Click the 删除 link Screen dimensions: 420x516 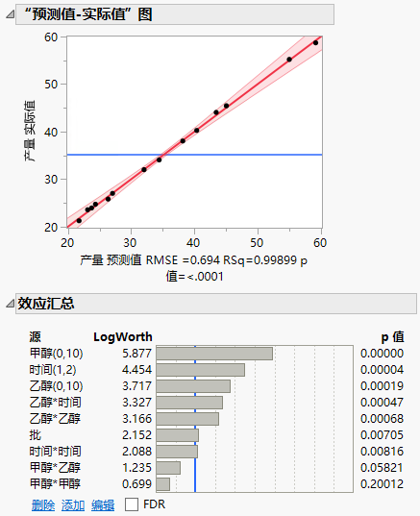click(43, 504)
